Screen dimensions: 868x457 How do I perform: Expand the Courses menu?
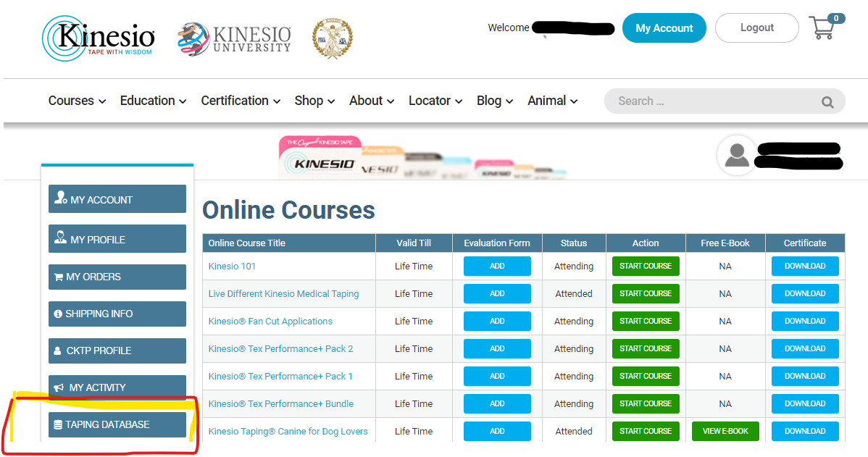[x=77, y=101]
